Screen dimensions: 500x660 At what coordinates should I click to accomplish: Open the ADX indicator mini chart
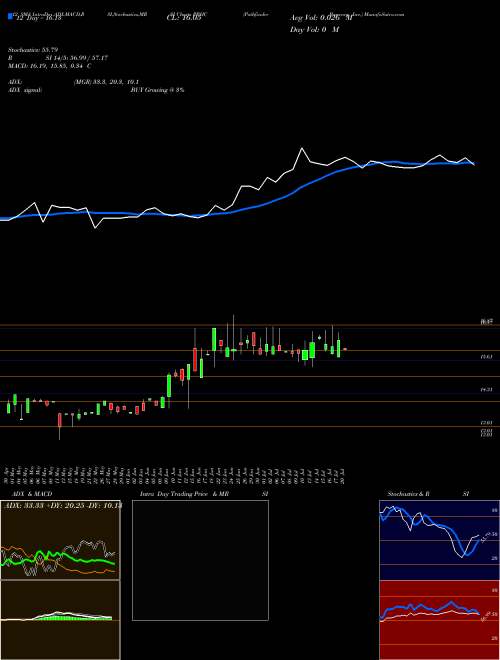(x=60, y=540)
